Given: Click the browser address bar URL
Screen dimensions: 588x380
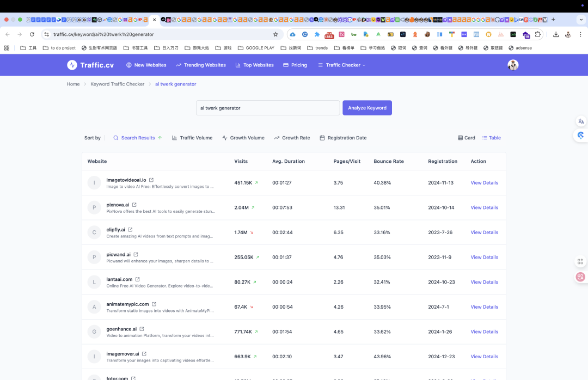Looking at the screenshot, I should (x=103, y=34).
